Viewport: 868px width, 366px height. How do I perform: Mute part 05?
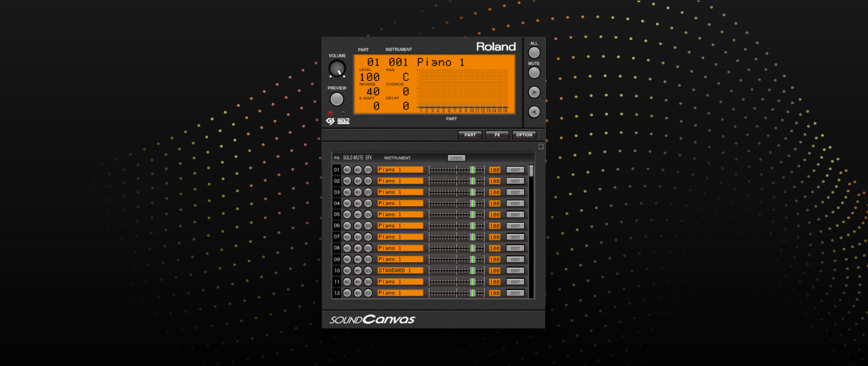tap(358, 215)
